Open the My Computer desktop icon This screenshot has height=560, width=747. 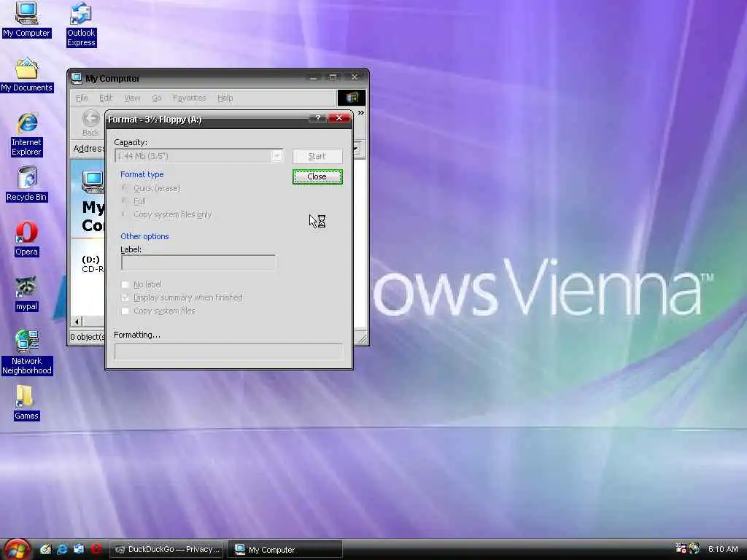[x=26, y=19]
